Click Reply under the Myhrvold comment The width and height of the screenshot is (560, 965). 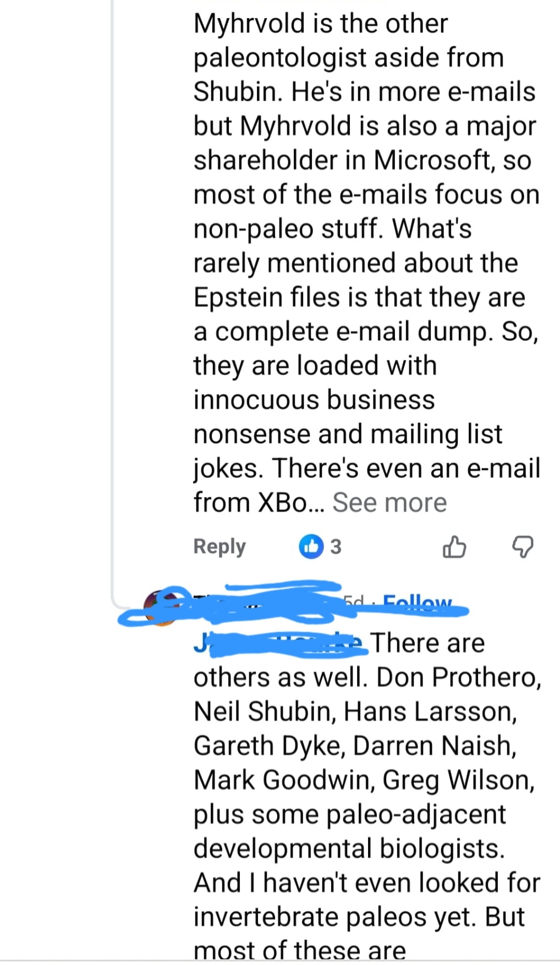[219, 546]
